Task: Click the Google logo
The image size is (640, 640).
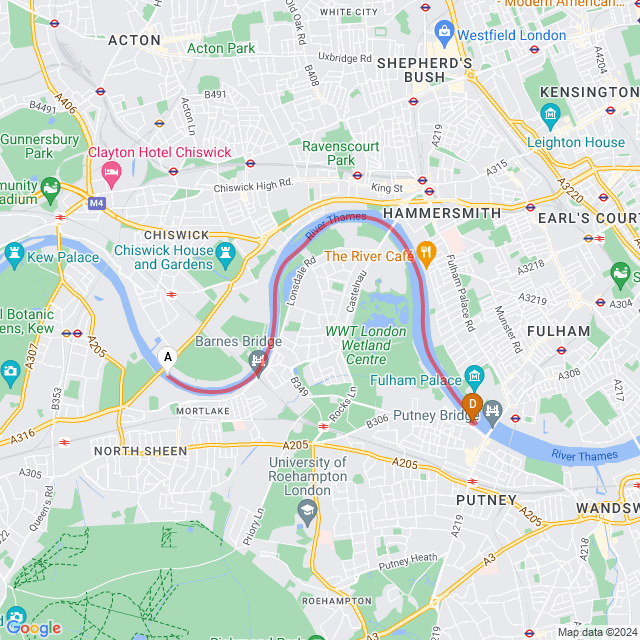Action: 33,629
